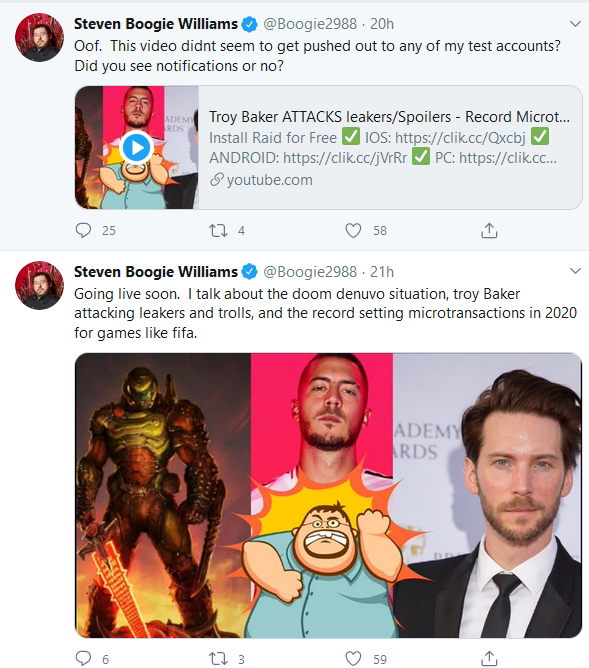Reply to the 20h test accounts tweet
Image resolution: width=589 pixels, height=668 pixels.
83,230
